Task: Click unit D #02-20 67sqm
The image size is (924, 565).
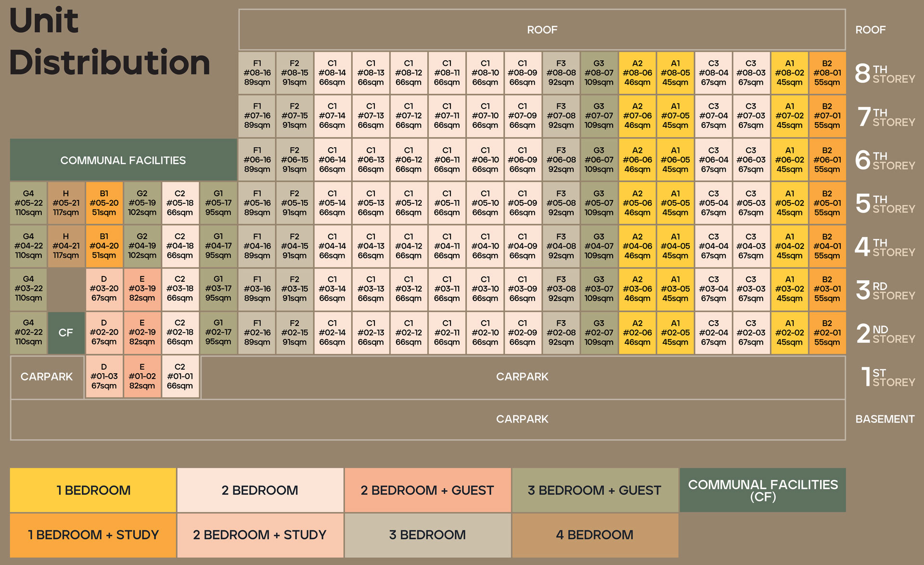Action: point(104,333)
